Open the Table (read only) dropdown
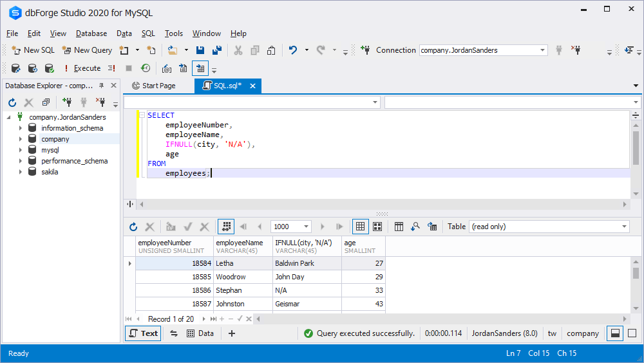Screen dimensions: 644x363 click(x=624, y=227)
